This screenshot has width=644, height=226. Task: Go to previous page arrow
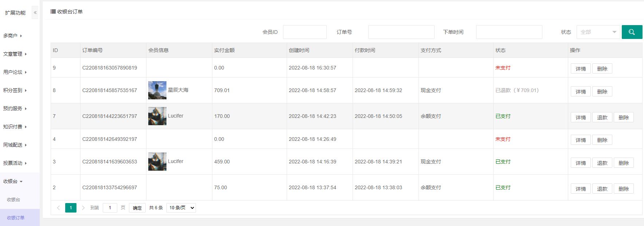click(58, 208)
